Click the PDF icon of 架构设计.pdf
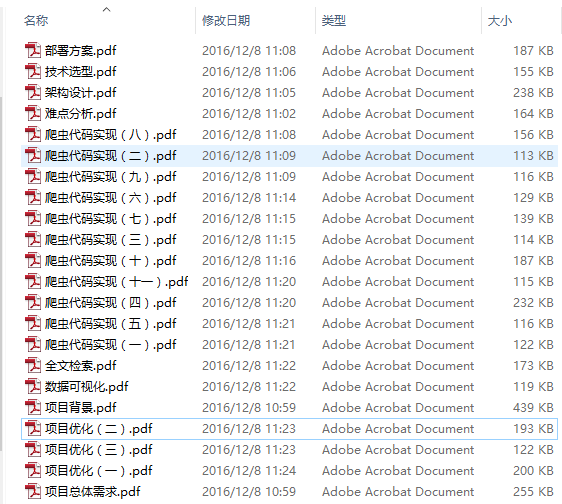This screenshot has height=504, width=562. click(x=33, y=92)
